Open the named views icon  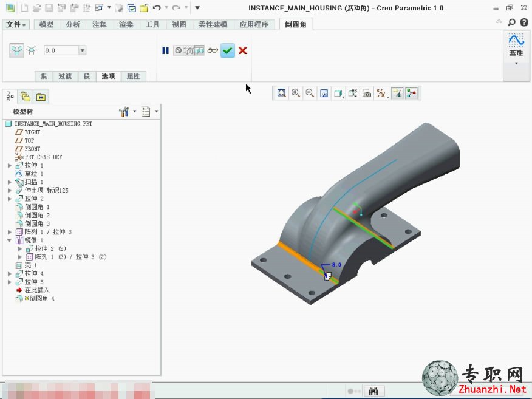click(x=352, y=93)
